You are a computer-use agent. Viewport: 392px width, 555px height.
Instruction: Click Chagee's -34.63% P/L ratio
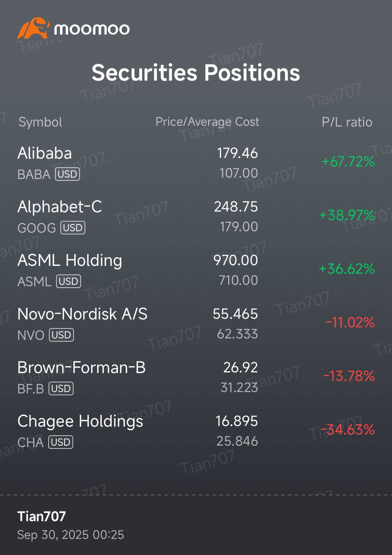348,430
